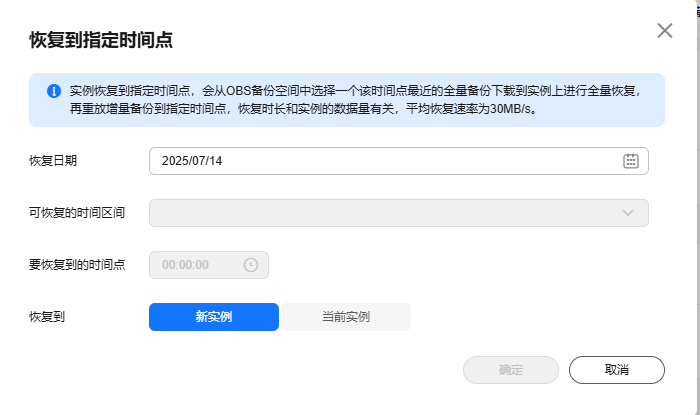Viewport: 700px width, 415px height.
Task: Click the dialog title 恢复到指定时间点
Action: [x=101, y=40]
